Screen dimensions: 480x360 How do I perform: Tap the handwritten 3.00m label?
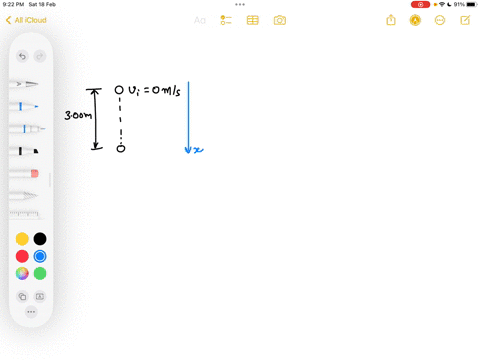(78, 115)
